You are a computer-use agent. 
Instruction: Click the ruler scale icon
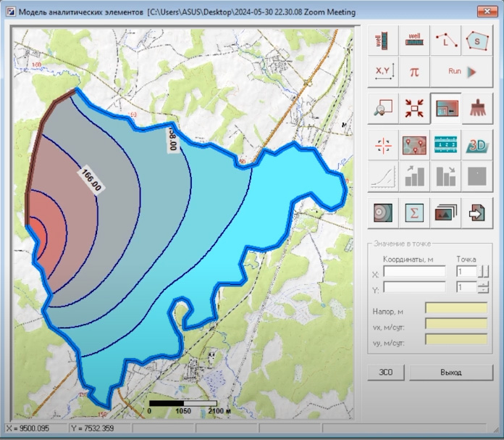(x=445, y=145)
